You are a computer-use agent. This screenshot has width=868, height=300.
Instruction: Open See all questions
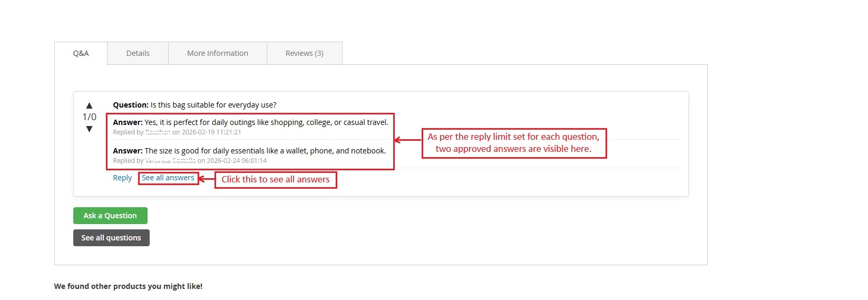tap(111, 238)
